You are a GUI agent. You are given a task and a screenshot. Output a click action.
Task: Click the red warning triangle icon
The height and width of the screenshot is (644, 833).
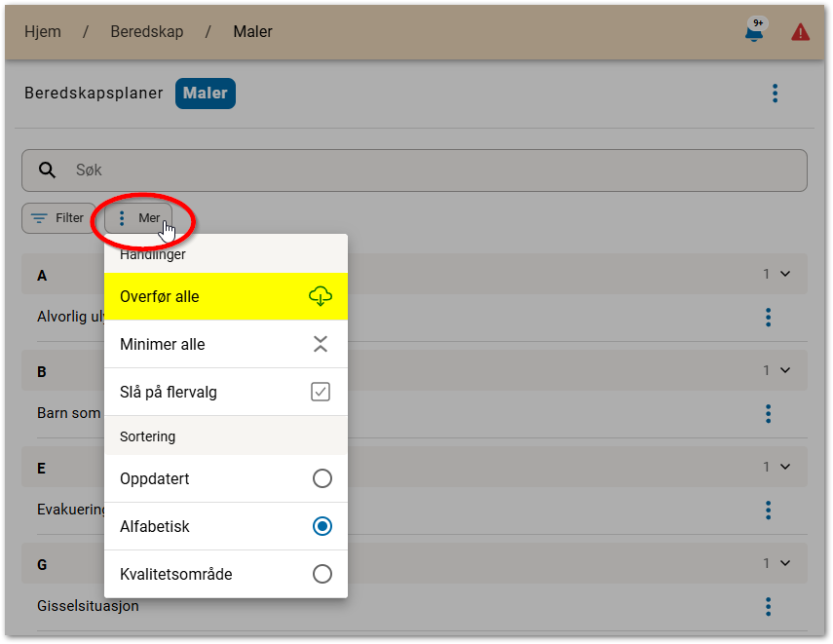pyautogui.click(x=800, y=32)
